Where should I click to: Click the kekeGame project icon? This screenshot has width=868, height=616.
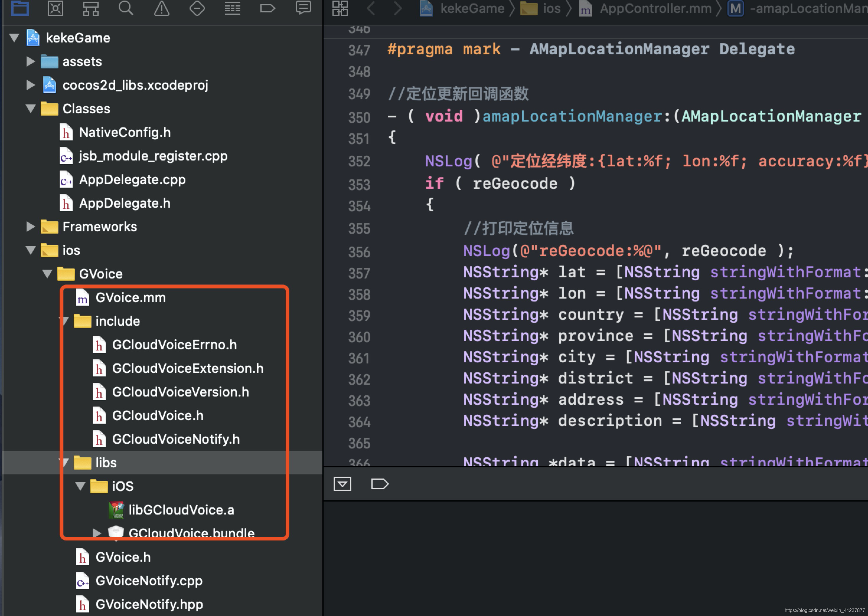(33, 37)
